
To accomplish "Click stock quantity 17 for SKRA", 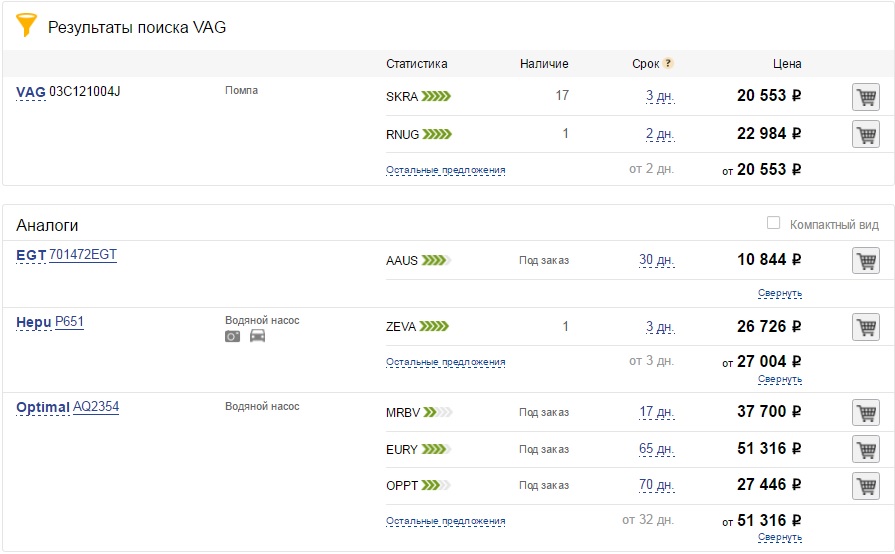I will click(x=562, y=95).
